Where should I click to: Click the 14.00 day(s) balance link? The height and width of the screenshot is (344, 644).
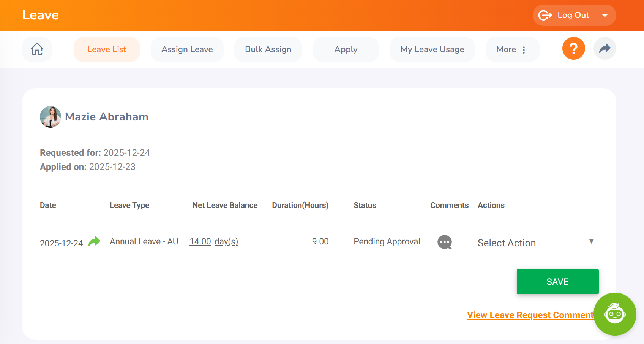click(214, 242)
